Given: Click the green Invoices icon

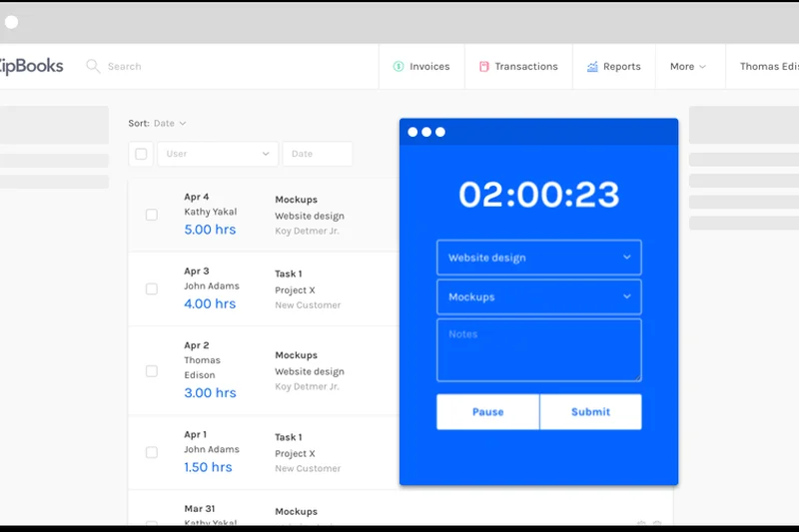Looking at the screenshot, I should pos(399,67).
